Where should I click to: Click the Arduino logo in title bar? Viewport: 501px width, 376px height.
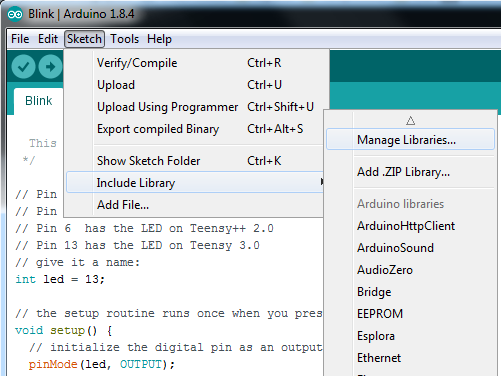[x=15, y=14]
